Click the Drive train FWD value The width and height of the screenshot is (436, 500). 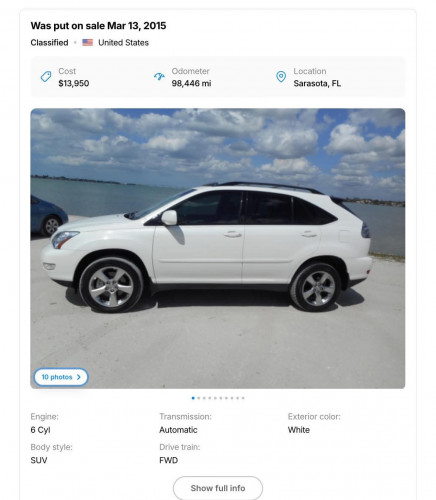point(168,460)
